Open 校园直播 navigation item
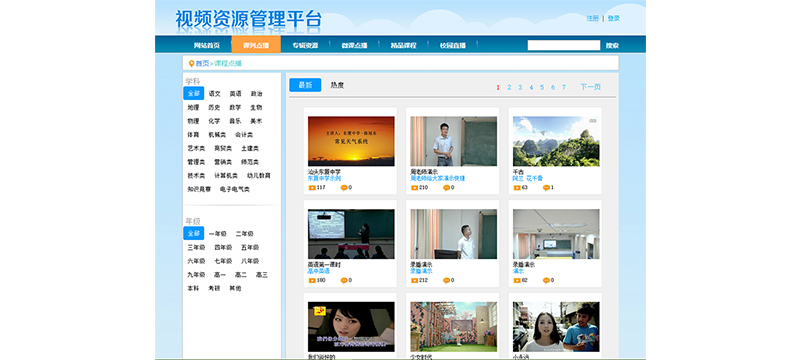The width and height of the screenshot is (800, 360). tap(453, 45)
